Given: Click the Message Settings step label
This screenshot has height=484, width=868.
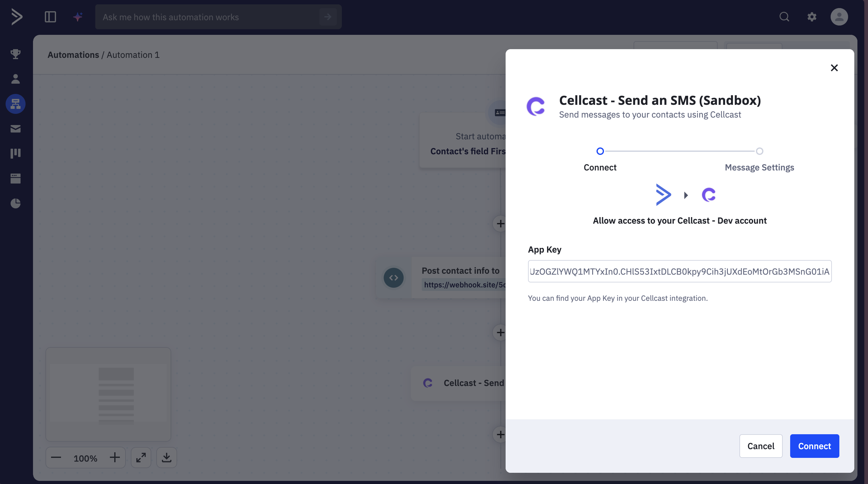Looking at the screenshot, I should click(x=759, y=168).
